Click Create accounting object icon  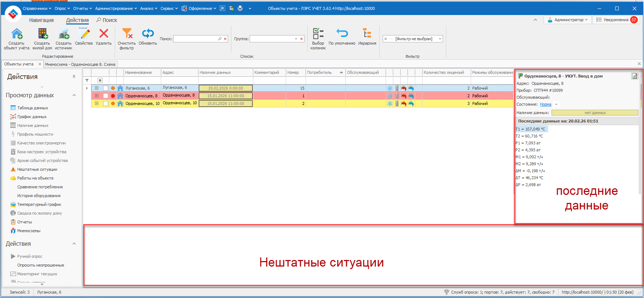17,34
